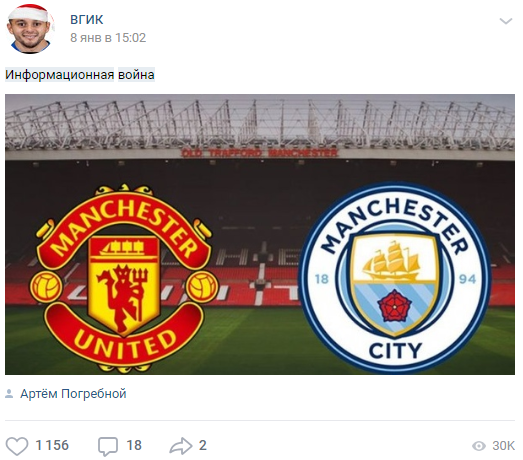Open the ВГИК community avatar
Viewport: 523px width, 460px height.
[31, 29]
